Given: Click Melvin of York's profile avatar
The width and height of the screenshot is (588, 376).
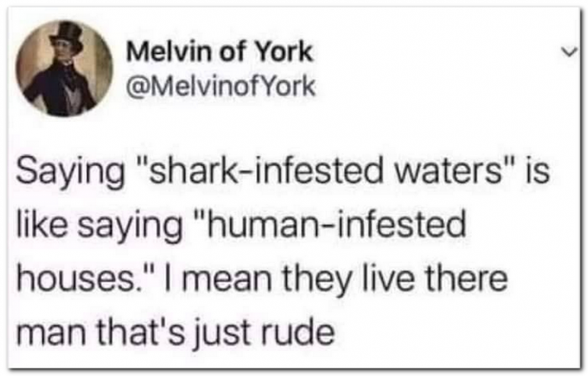Looking at the screenshot, I should click(x=67, y=68).
